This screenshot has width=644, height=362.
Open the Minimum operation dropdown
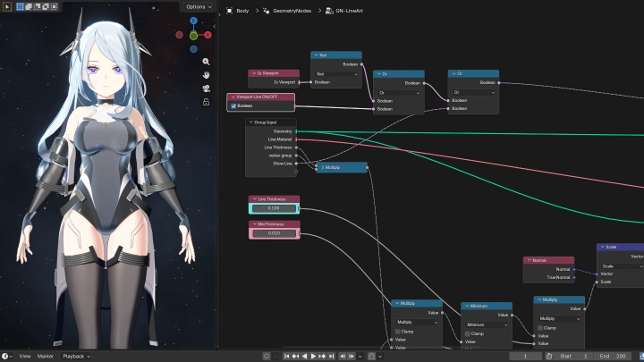click(x=487, y=324)
